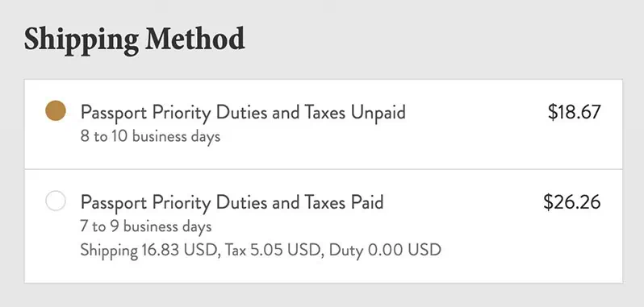Click the Tax 5.05 USD amount
This screenshot has width=644, height=307.
(x=272, y=250)
